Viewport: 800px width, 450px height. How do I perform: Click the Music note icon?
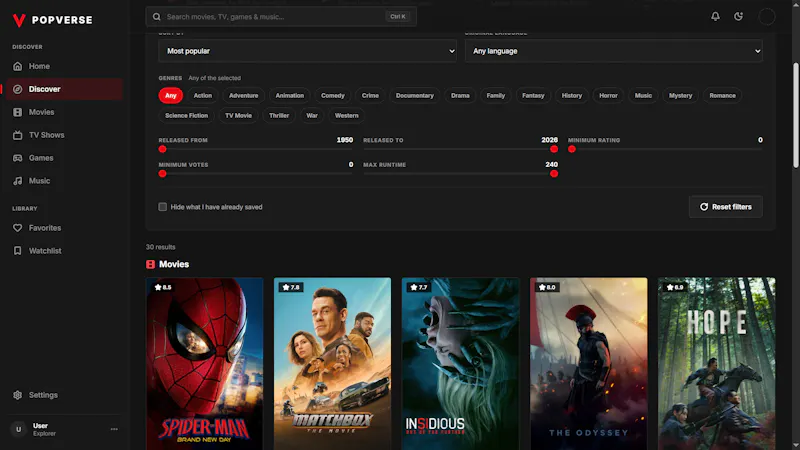tap(17, 181)
